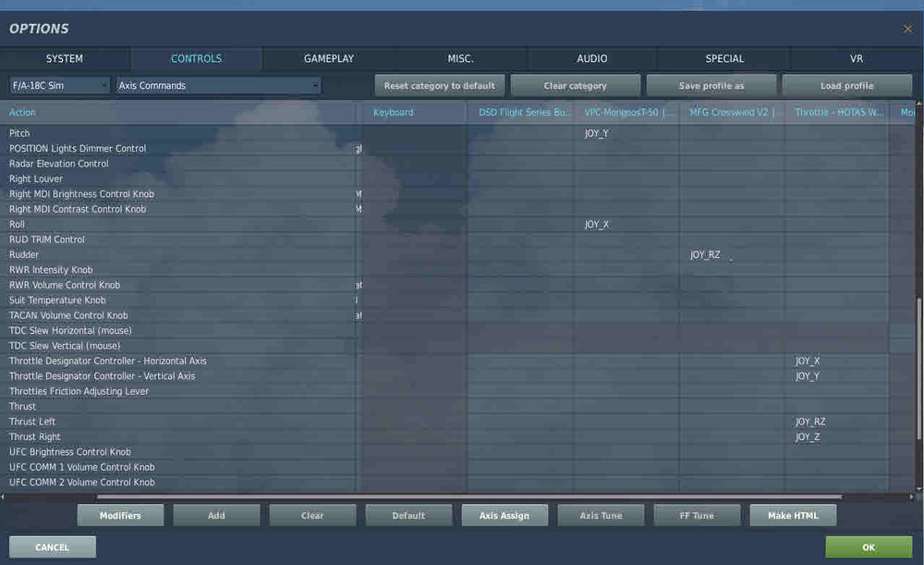Select POSITION Lights Dimmer Control row
This screenshot has width=924, height=565.
tap(176, 149)
